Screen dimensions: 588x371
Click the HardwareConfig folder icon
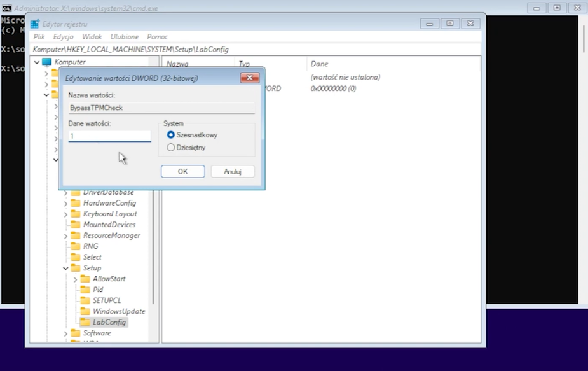[x=76, y=203]
